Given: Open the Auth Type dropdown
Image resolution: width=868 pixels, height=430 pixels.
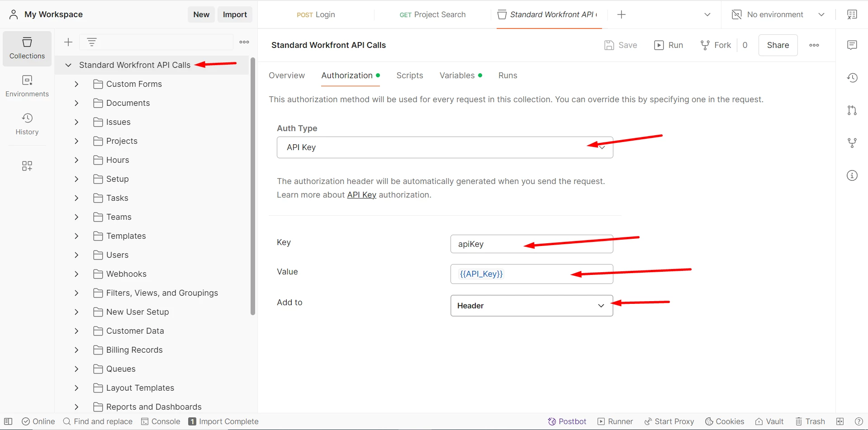Looking at the screenshot, I should pyautogui.click(x=445, y=147).
